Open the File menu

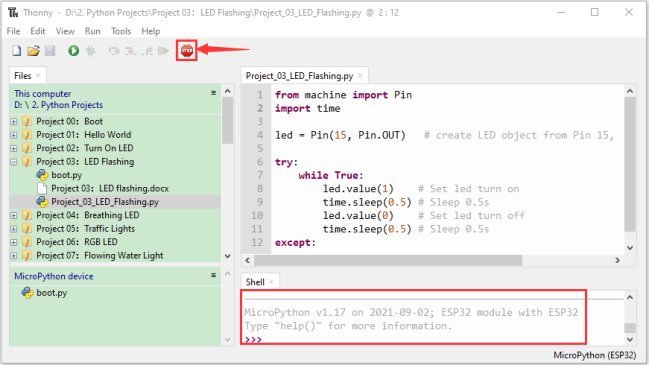pyautogui.click(x=13, y=31)
